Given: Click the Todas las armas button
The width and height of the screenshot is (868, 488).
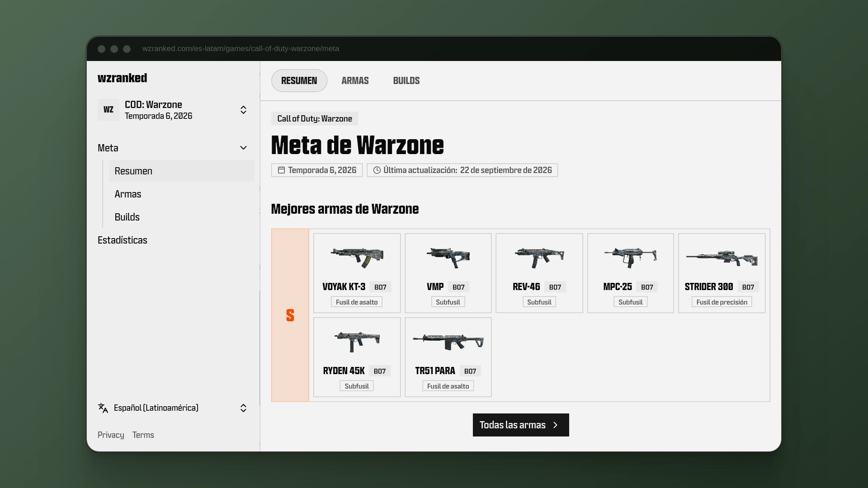Looking at the screenshot, I should [x=521, y=425].
